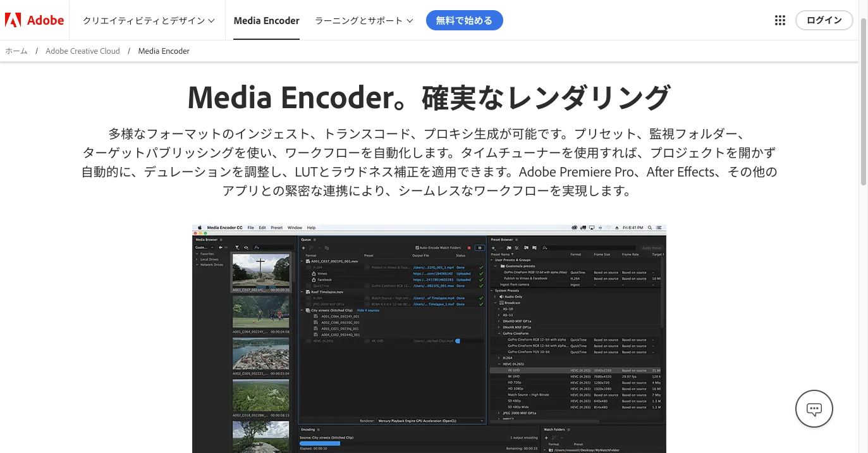Screen dimensions: 868x453
Task: Expand the Local Drives tree item
Action: coord(197,259)
